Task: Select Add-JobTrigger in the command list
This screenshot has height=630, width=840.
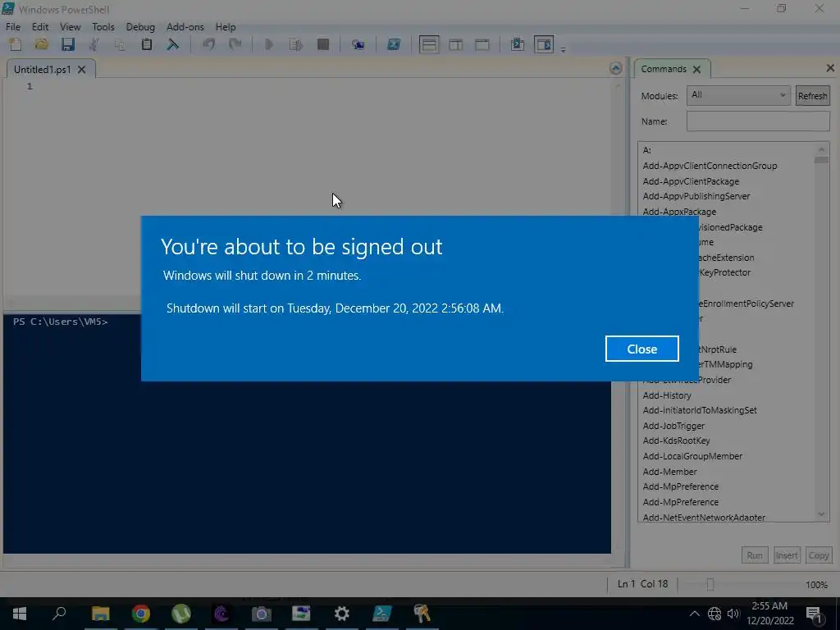Action: [673, 426]
